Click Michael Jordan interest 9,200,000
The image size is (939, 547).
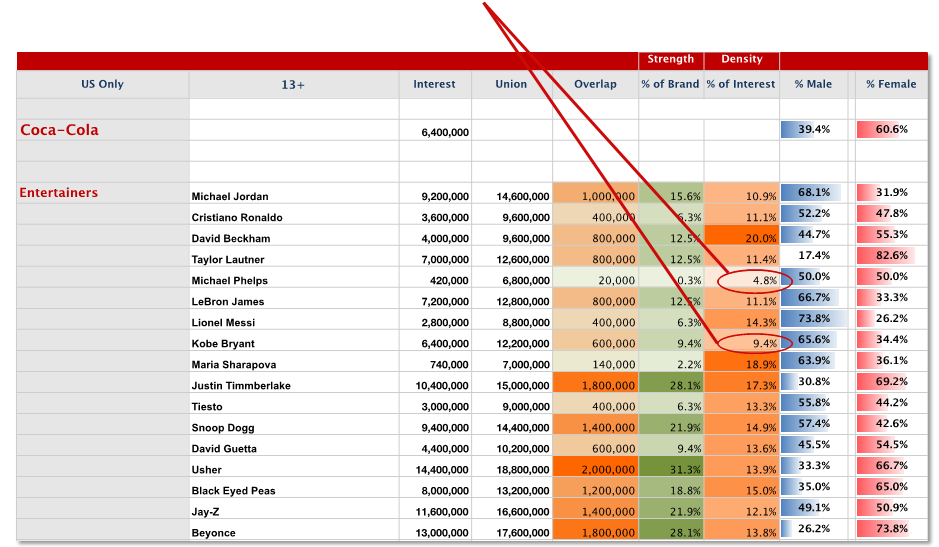coord(445,197)
